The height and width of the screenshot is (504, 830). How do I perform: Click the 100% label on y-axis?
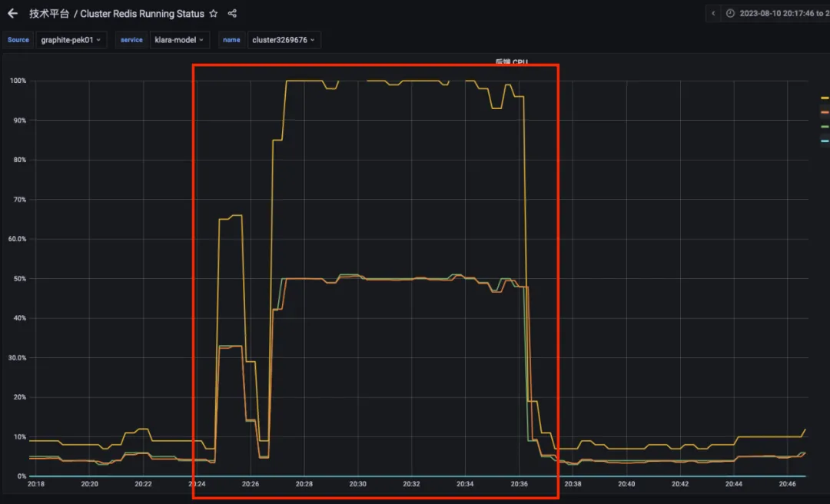[x=18, y=81]
